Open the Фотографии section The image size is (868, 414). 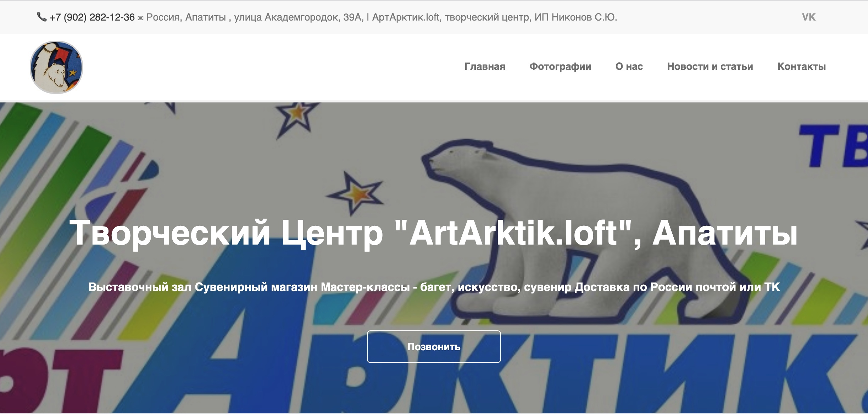560,67
